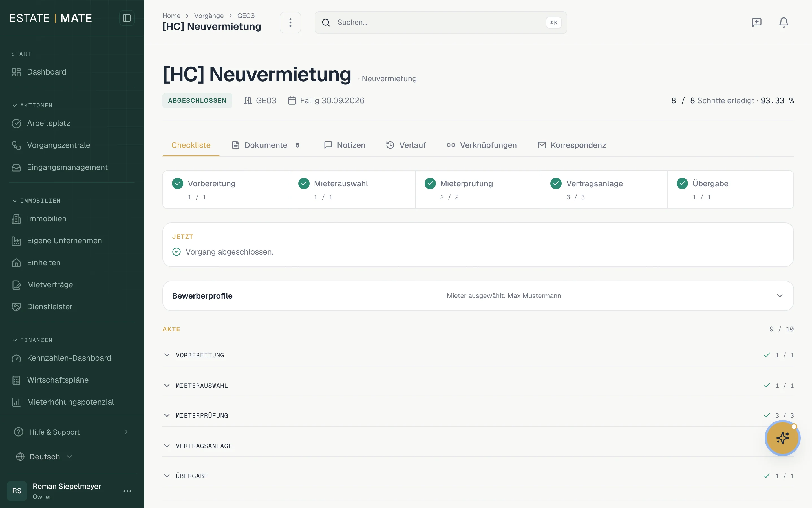Switch to the Checkliste tab
812x508 pixels.
click(x=191, y=145)
